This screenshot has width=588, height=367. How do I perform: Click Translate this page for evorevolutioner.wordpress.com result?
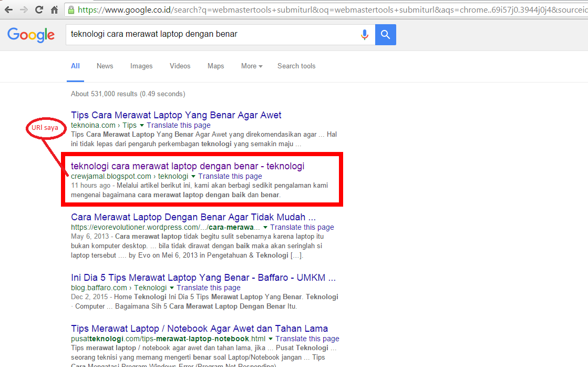pos(302,228)
